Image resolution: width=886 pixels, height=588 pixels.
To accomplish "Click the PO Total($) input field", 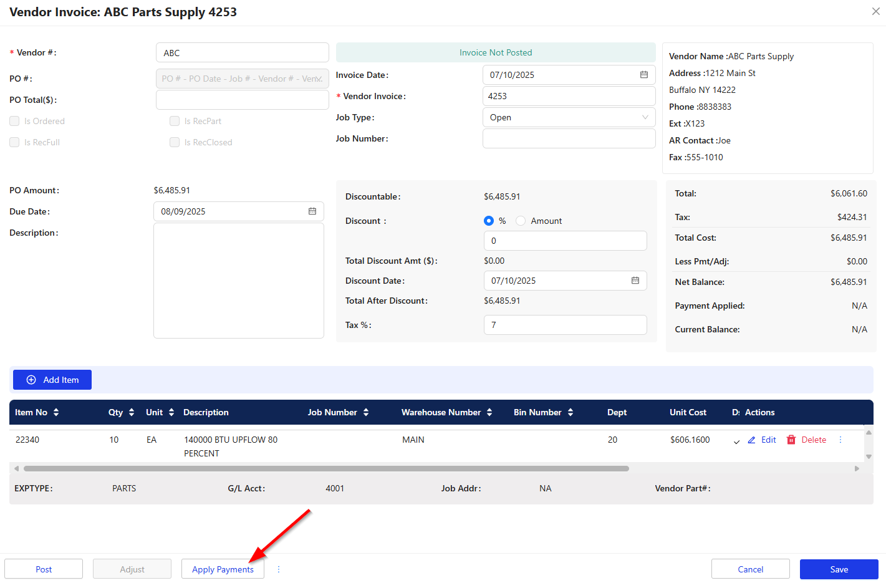I will pos(243,100).
